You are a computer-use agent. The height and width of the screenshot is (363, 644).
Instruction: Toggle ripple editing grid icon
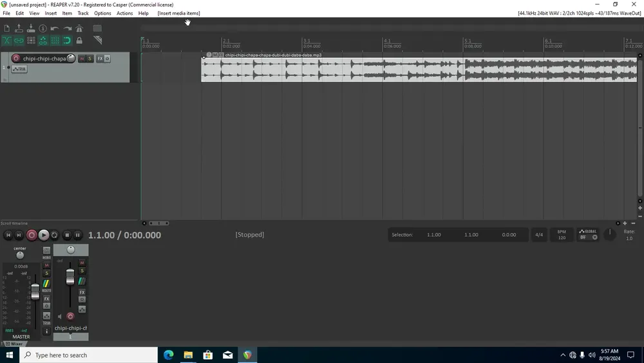click(x=31, y=40)
